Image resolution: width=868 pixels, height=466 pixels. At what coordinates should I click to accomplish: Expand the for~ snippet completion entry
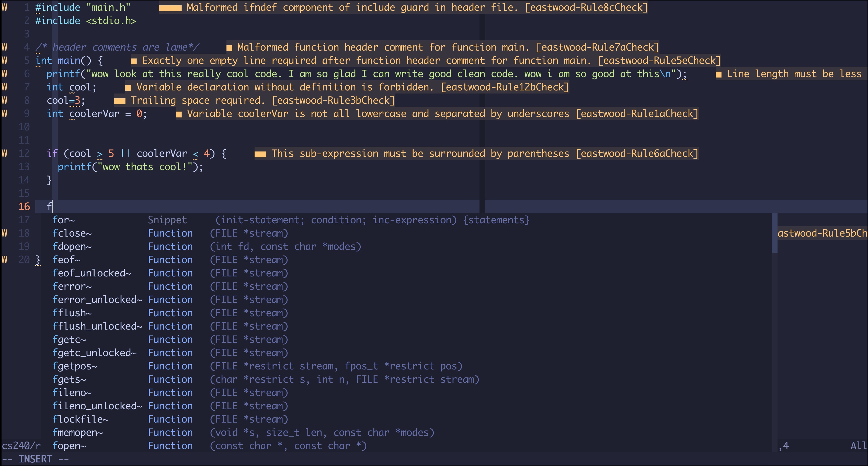click(x=64, y=220)
